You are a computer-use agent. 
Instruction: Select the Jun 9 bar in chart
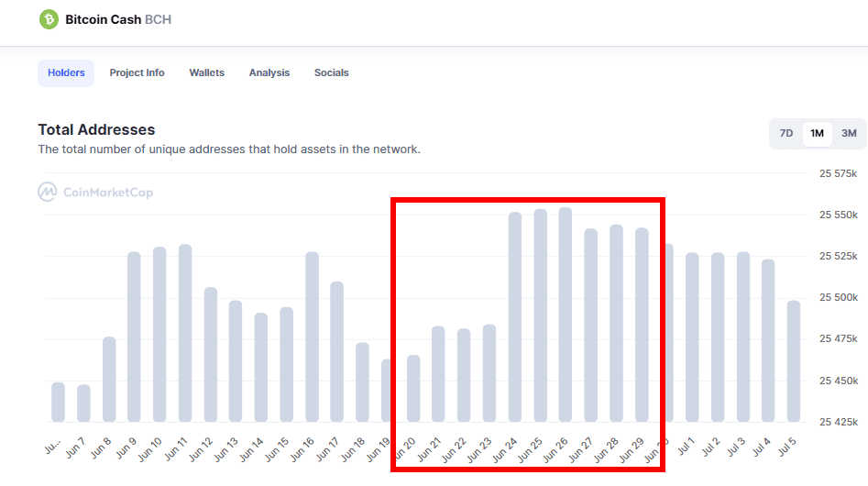click(134, 337)
